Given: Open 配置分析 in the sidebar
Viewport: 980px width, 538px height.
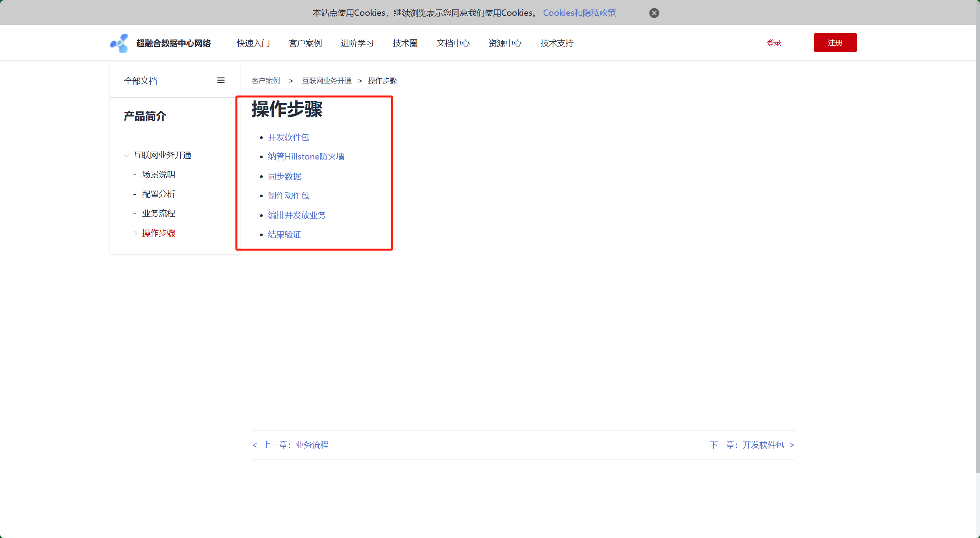Looking at the screenshot, I should 159,194.
